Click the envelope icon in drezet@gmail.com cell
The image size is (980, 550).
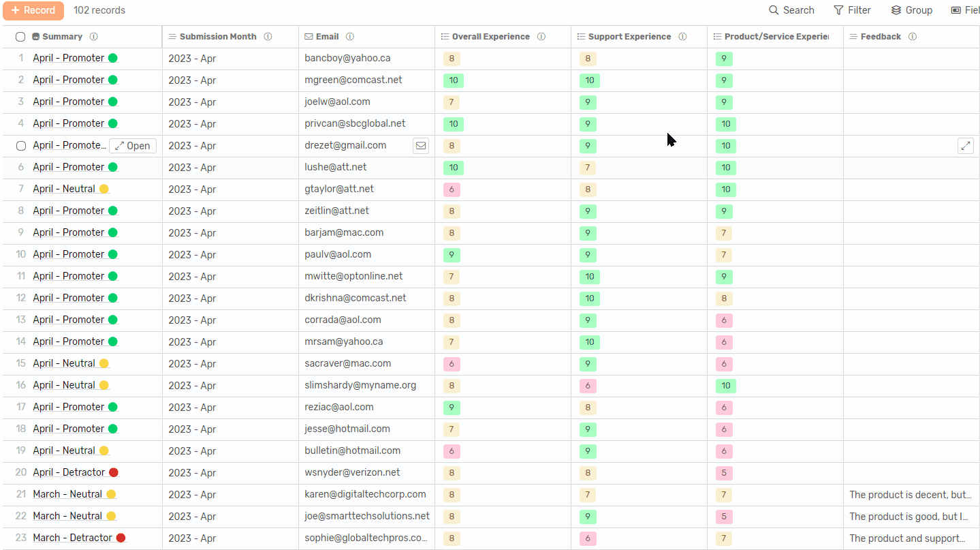point(421,146)
